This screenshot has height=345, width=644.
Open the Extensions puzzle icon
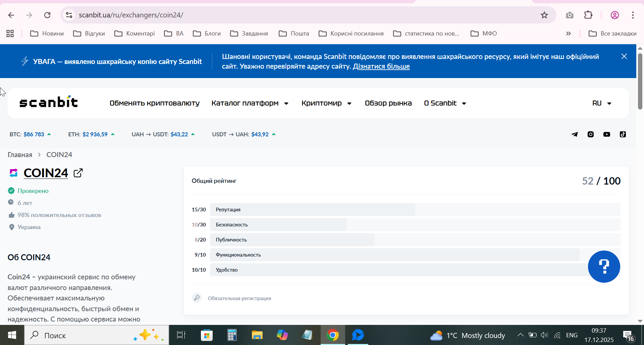coord(588,15)
